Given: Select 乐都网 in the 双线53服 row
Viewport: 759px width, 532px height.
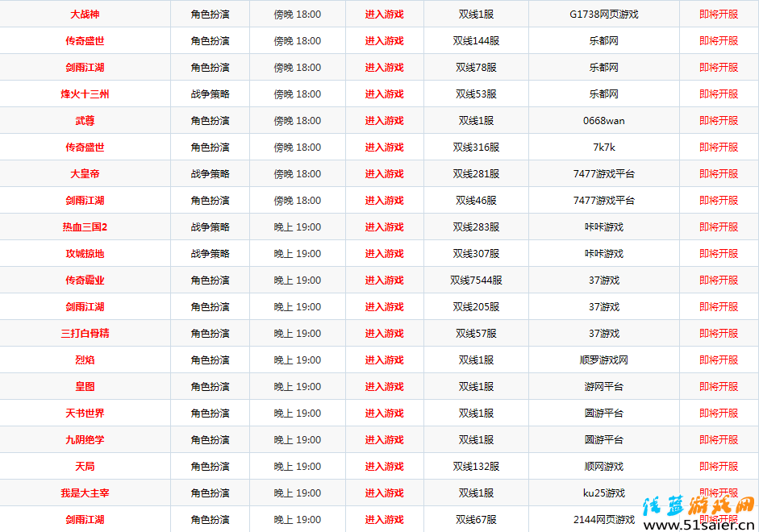Looking at the screenshot, I should [604, 94].
